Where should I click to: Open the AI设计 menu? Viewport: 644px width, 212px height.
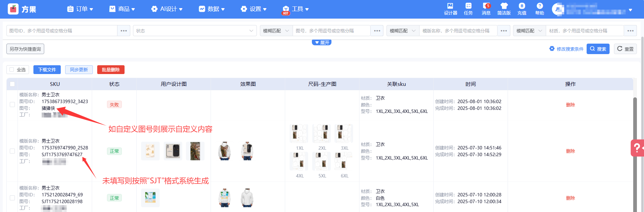(166, 9)
